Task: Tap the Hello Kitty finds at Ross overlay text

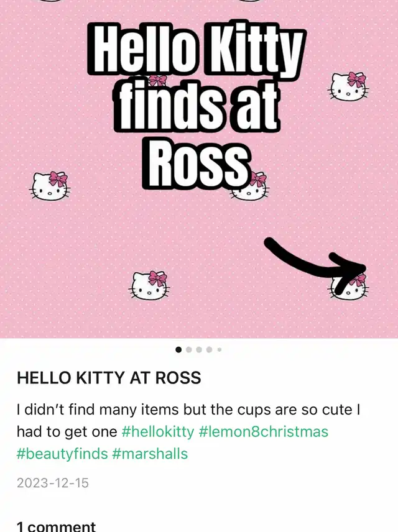Action: (x=197, y=106)
